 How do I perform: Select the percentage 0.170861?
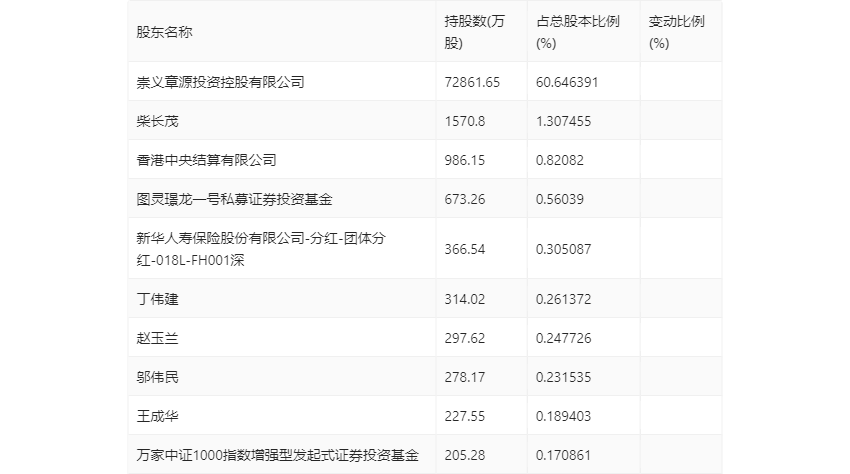(x=563, y=455)
